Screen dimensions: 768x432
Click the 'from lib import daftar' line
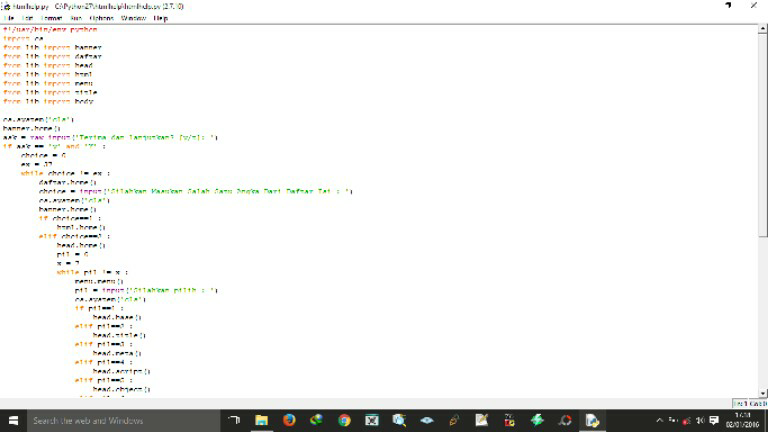tap(52, 56)
